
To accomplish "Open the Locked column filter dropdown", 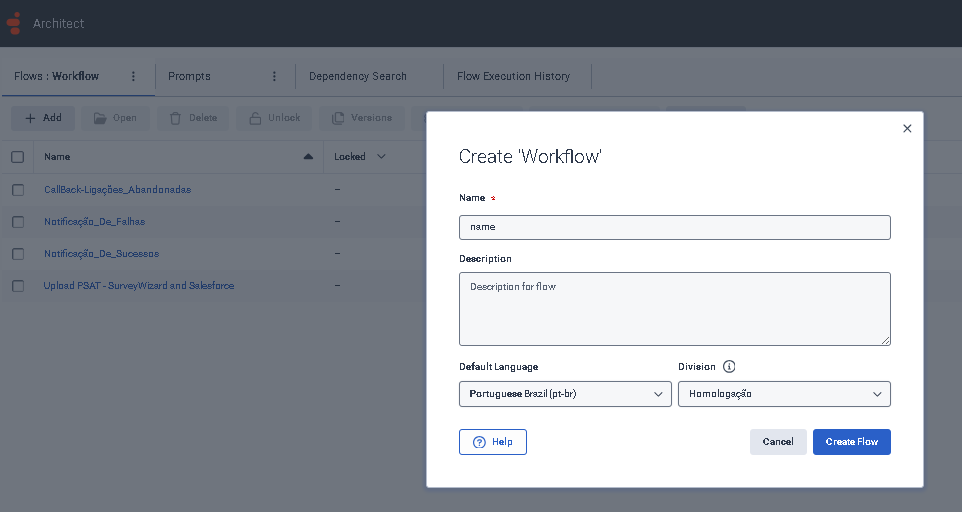I will pos(382,157).
